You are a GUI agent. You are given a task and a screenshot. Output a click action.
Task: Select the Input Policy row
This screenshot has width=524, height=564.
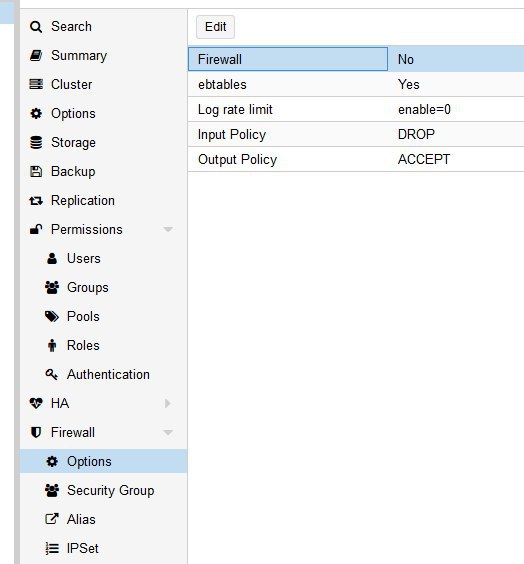pos(356,135)
